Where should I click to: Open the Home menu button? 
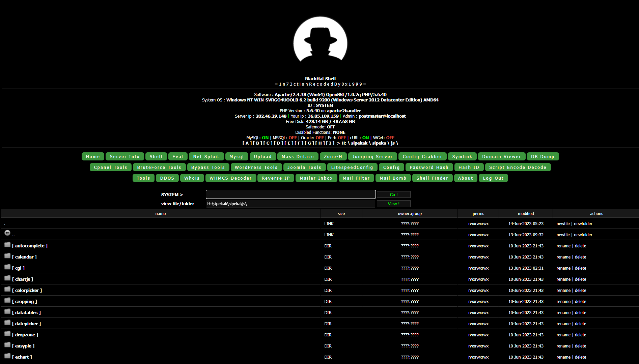coord(93,156)
